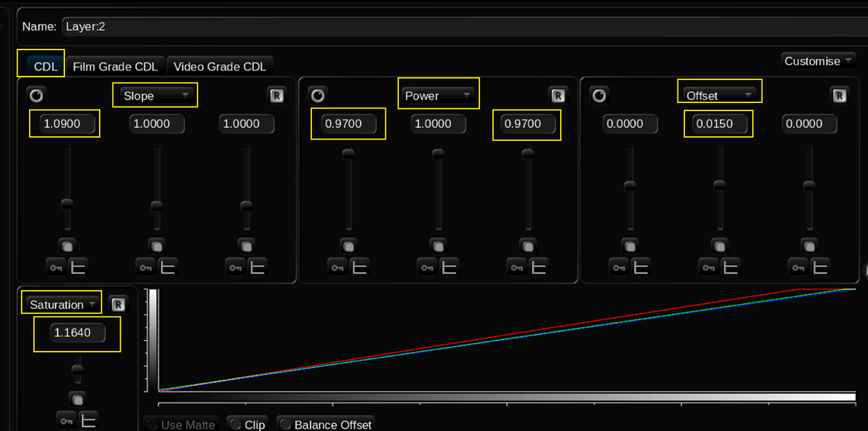Click the keyframe key icon under Power green
Viewport: 868px width, 431px height.
coord(427,268)
